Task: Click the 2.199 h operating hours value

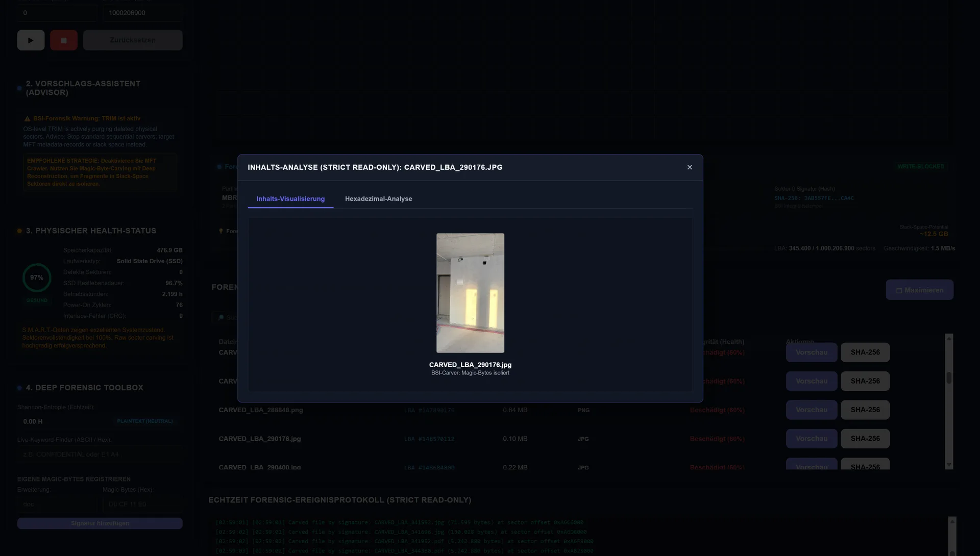Action: coord(172,294)
